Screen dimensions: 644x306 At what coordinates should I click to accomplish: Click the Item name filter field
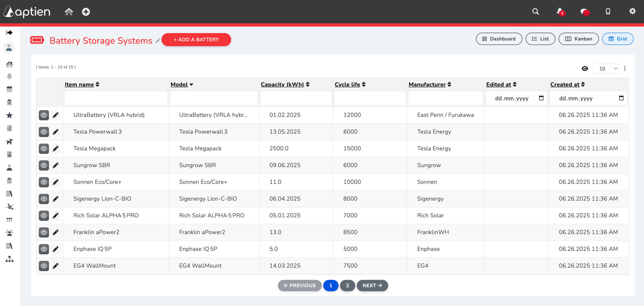[116, 98]
